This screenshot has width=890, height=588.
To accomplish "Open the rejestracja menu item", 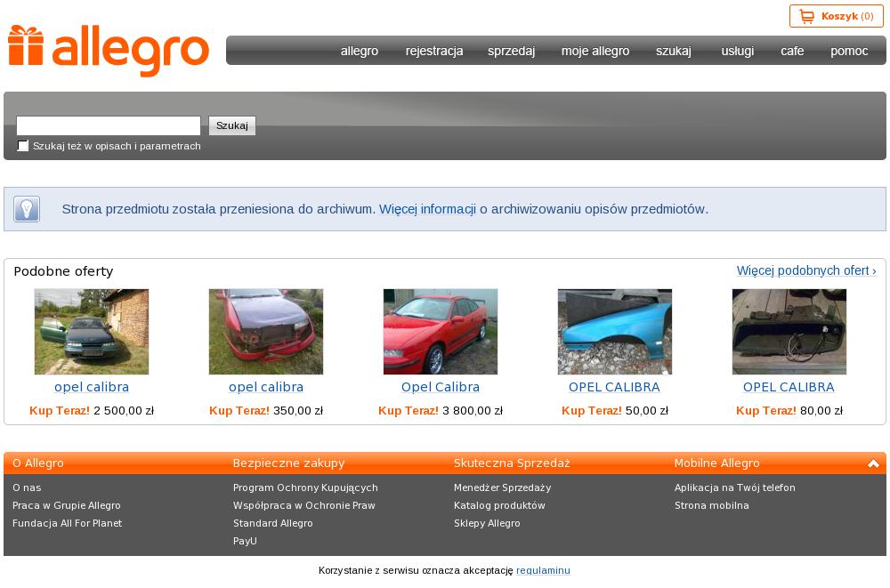I will pyautogui.click(x=434, y=51).
